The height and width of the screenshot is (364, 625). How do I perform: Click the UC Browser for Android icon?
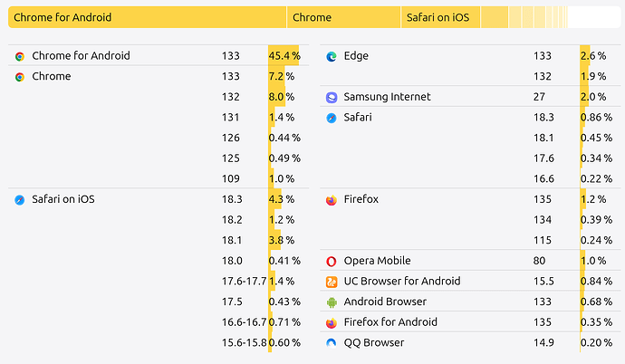[332, 282]
